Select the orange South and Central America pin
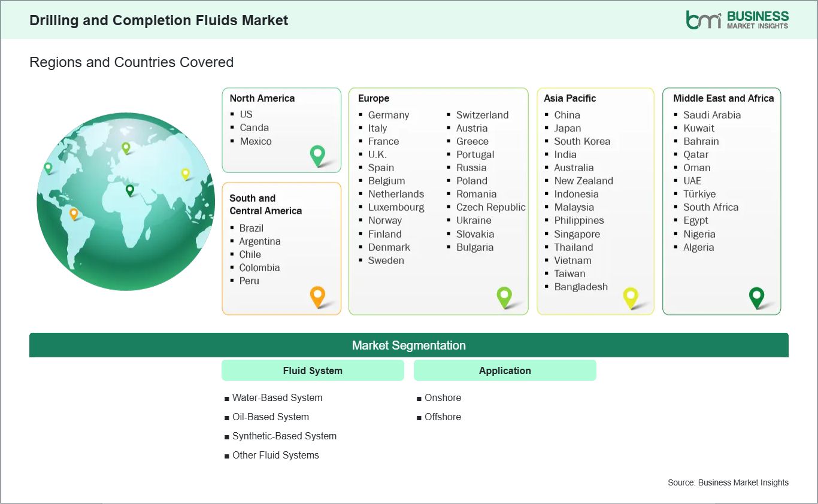This screenshot has width=818, height=504. (x=317, y=296)
